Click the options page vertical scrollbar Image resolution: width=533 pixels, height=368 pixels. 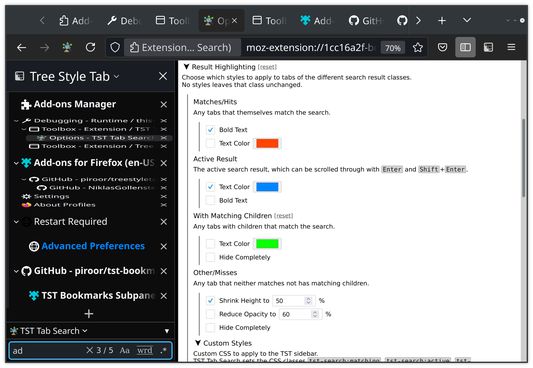pyautogui.click(x=524, y=158)
